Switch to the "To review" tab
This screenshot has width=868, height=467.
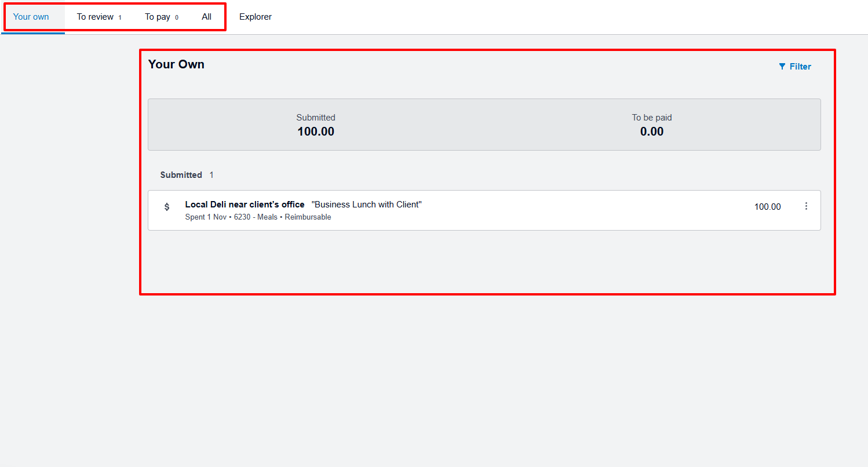pyautogui.click(x=94, y=16)
